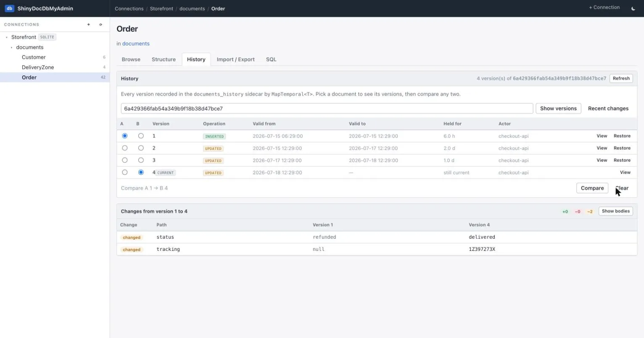Select Order in the sidebar tree

pyautogui.click(x=55, y=77)
